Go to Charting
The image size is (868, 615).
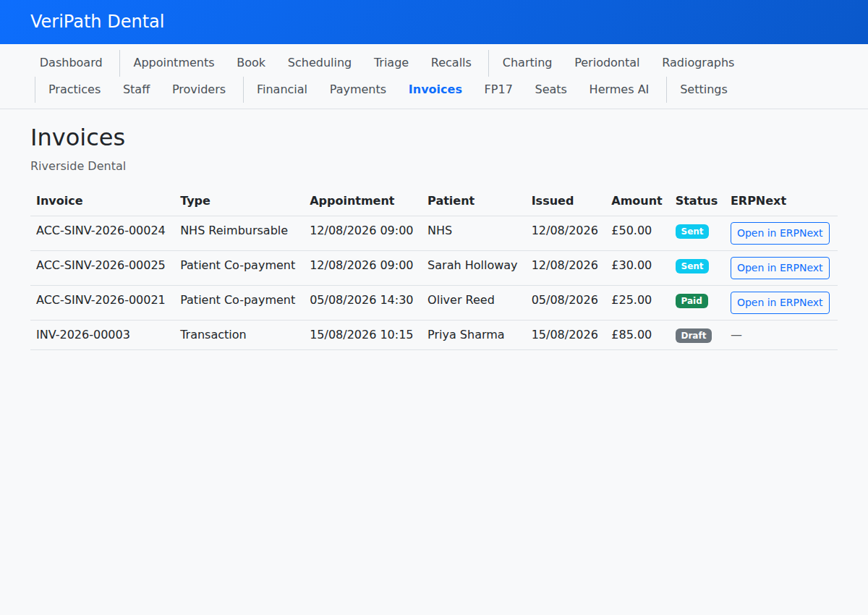(x=527, y=63)
